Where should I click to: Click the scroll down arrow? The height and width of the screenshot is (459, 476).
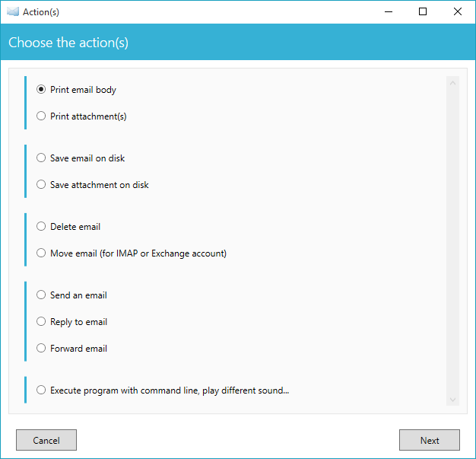(452, 400)
